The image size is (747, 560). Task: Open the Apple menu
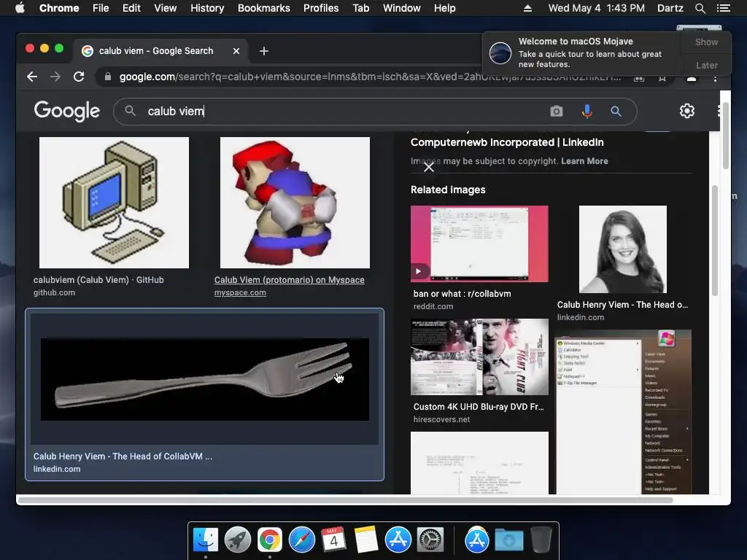coord(20,8)
